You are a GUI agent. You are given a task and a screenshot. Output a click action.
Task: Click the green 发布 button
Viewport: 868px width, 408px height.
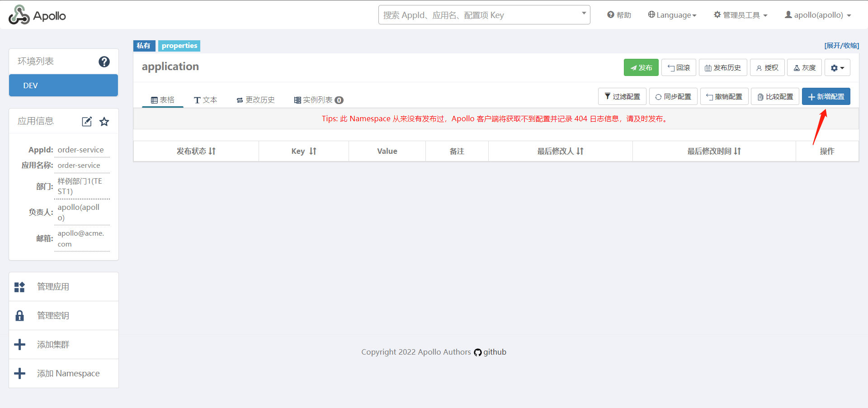coord(641,68)
